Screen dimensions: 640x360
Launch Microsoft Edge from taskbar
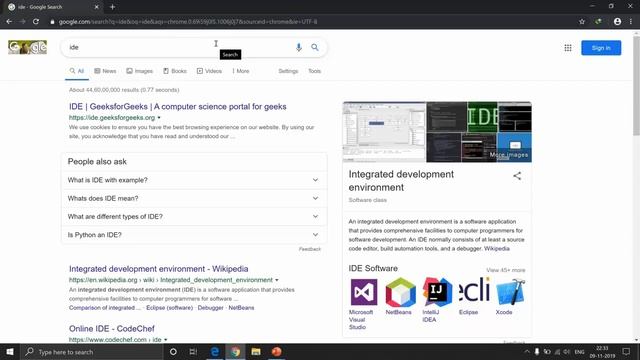click(215, 352)
